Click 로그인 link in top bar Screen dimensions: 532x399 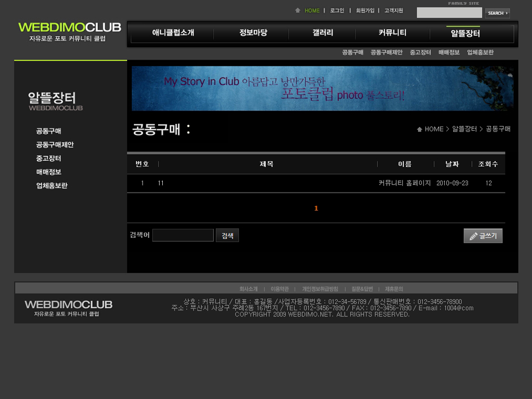pyautogui.click(x=337, y=11)
